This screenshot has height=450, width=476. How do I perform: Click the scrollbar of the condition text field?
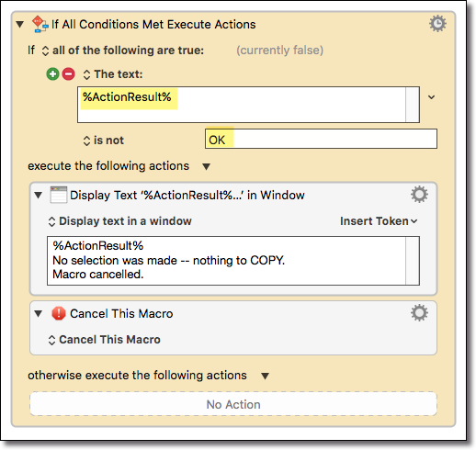(413, 105)
